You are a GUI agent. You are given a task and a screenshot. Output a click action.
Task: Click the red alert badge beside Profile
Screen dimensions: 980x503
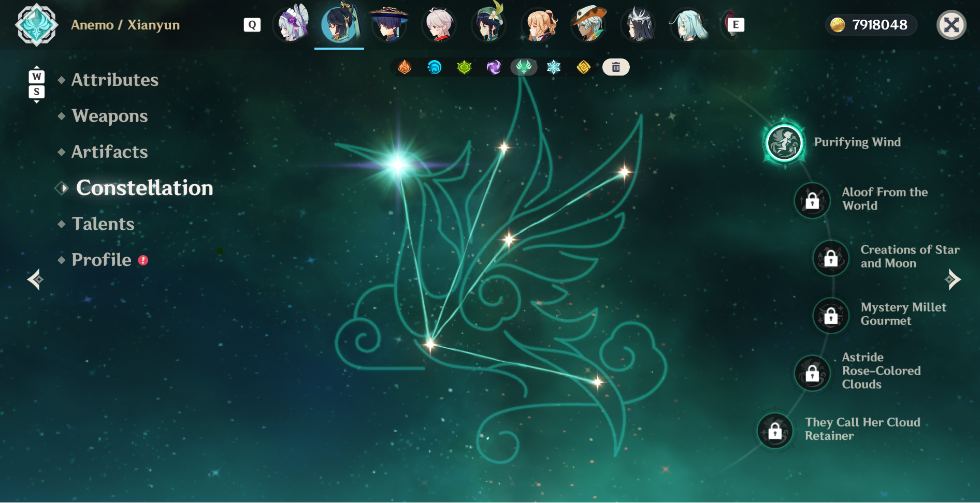tap(143, 260)
